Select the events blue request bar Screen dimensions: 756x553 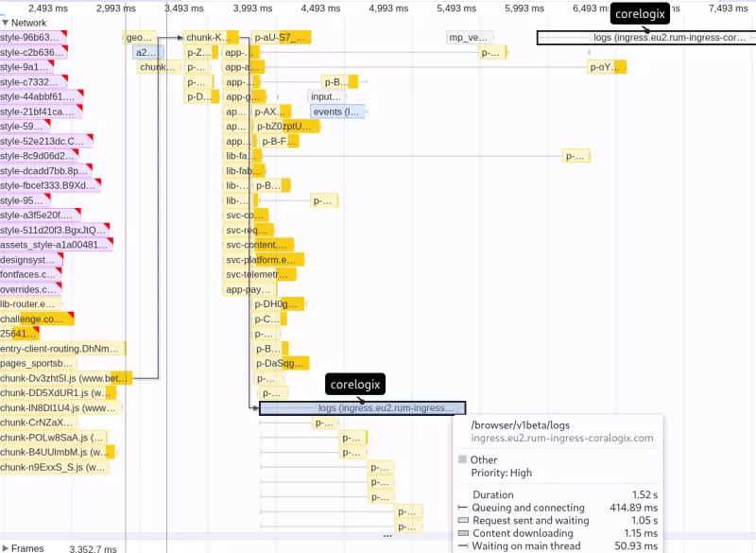click(337, 112)
